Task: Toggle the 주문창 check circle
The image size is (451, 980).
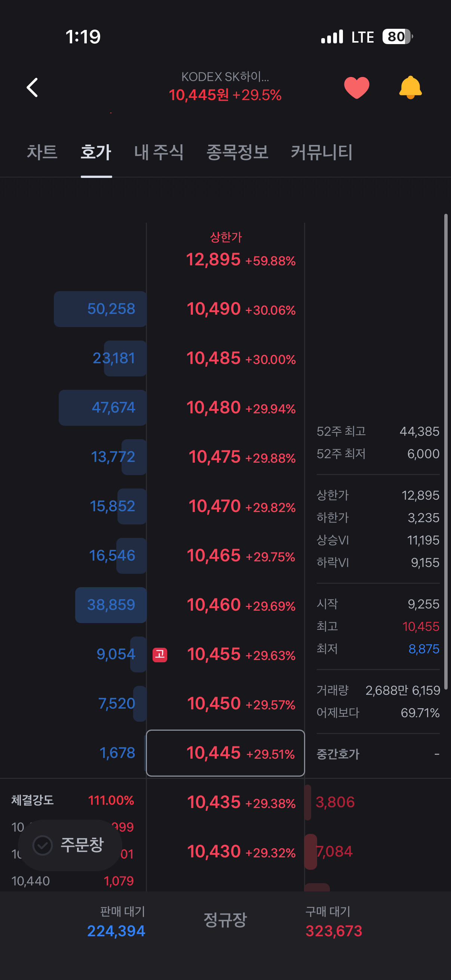Action: pos(42,845)
